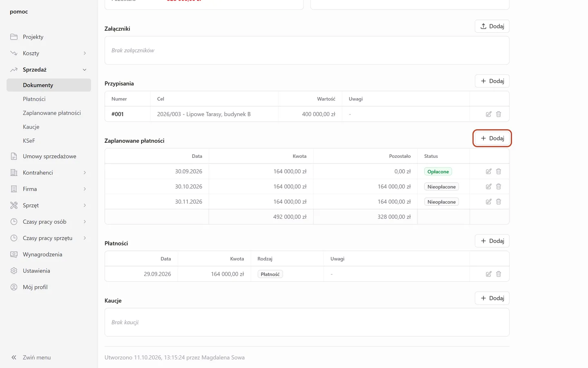The height and width of the screenshot is (368, 588).
Task: Delete the payment dated 29.09.2026
Action: (499, 274)
